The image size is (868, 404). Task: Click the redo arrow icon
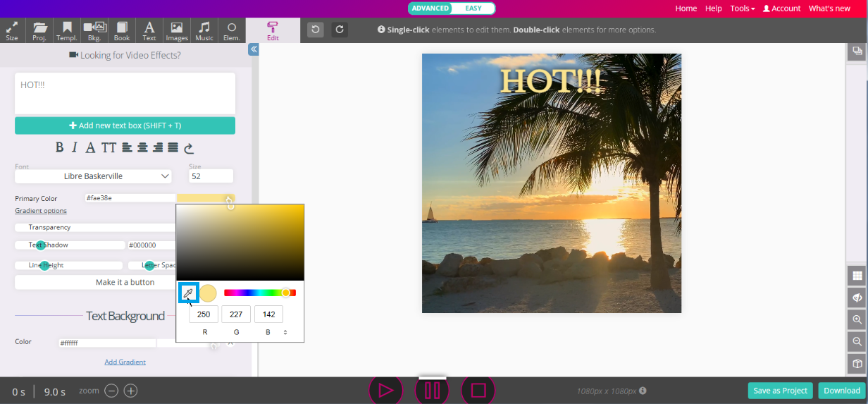pos(340,30)
